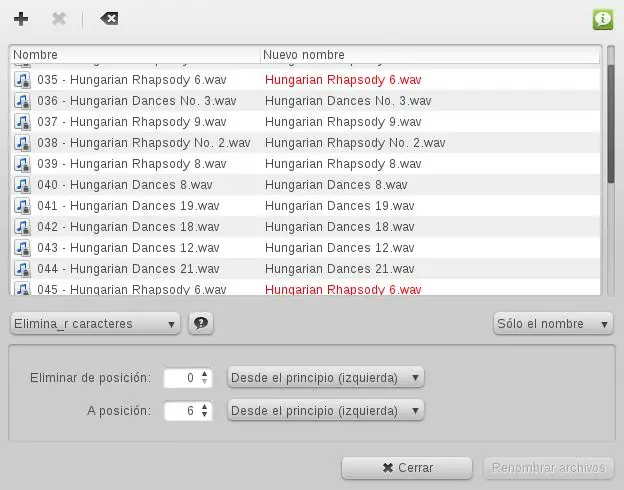
Task: Click audio file icon for 043 row
Action: click(22, 248)
